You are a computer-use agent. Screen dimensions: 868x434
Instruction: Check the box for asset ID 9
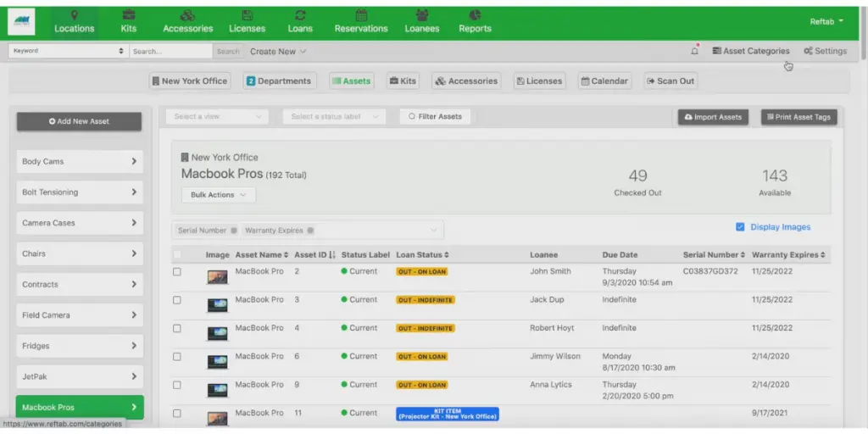(177, 385)
